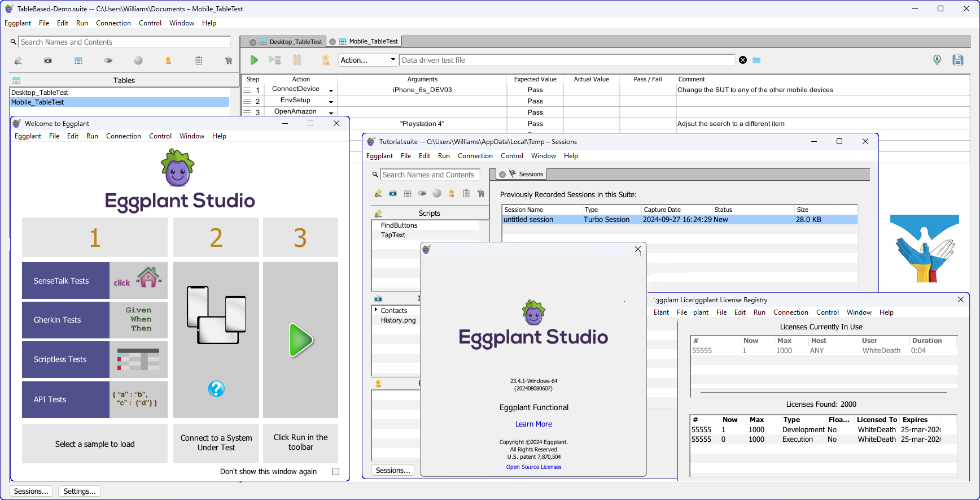This screenshot has width=980, height=500.
Task: Open EnvSetup action dropdown in step 2
Action: click(331, 102)
